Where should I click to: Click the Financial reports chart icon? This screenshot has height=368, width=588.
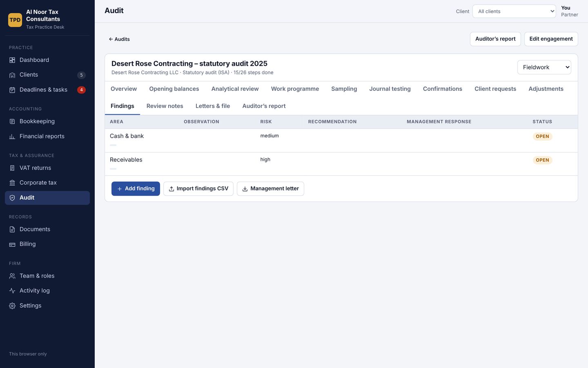click(x=12, y=137)
